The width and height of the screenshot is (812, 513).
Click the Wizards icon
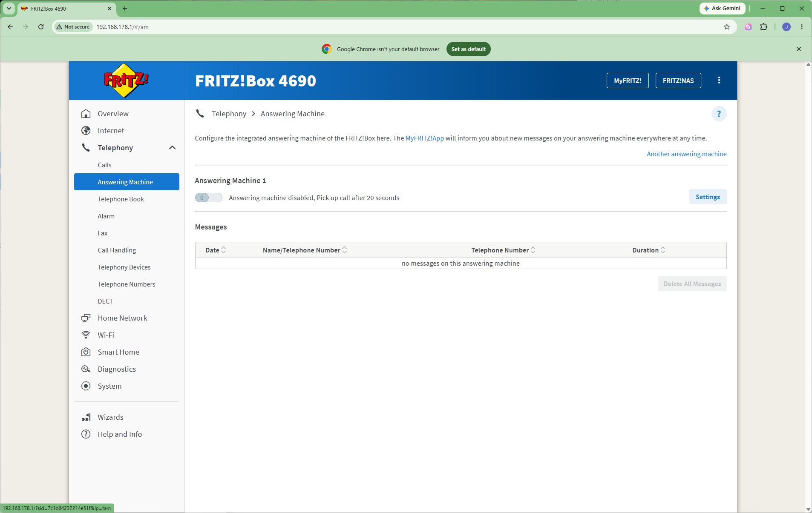(86, 417)
